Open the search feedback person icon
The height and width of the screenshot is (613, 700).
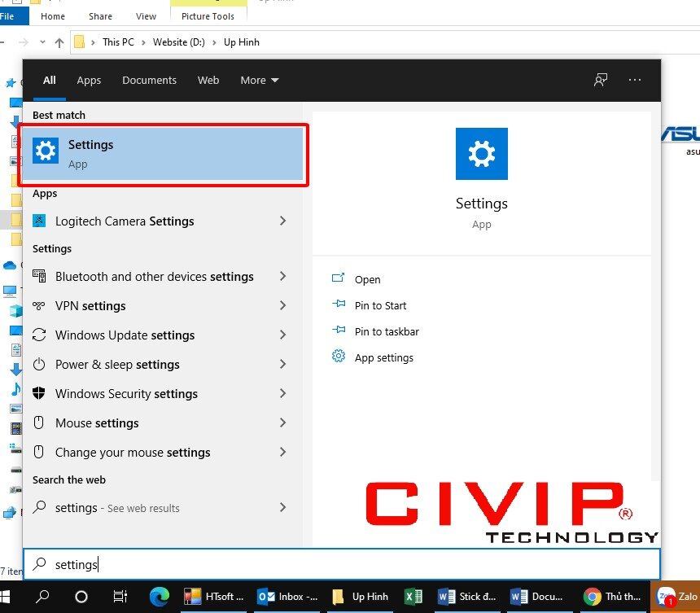(601, 81)
